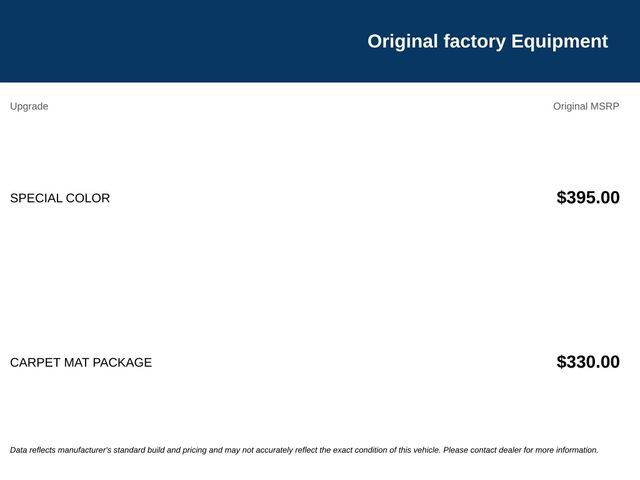640x480 pixels.
Task: Click "may not accurately reflect" in the disclaimer
Action: tap(268, 450)
